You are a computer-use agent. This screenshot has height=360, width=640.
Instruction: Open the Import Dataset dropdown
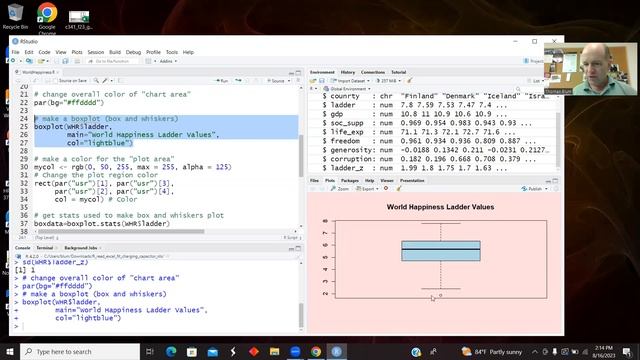point(350,80)
